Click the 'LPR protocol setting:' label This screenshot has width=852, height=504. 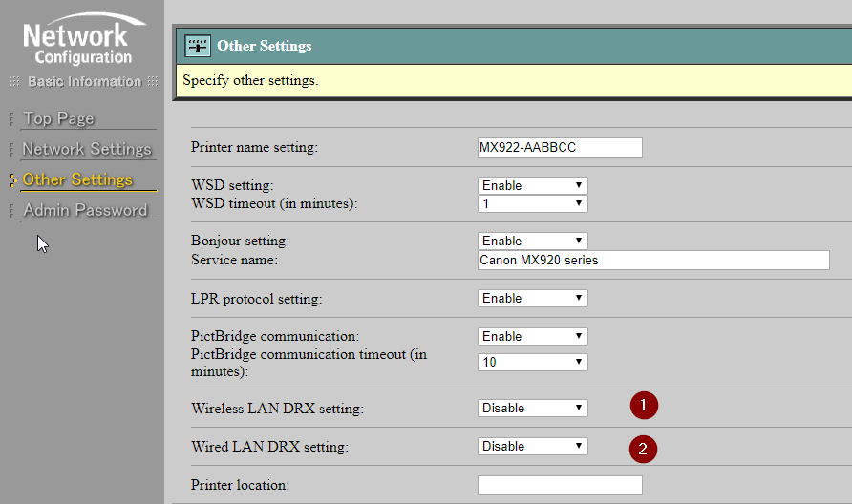(257, 299)
